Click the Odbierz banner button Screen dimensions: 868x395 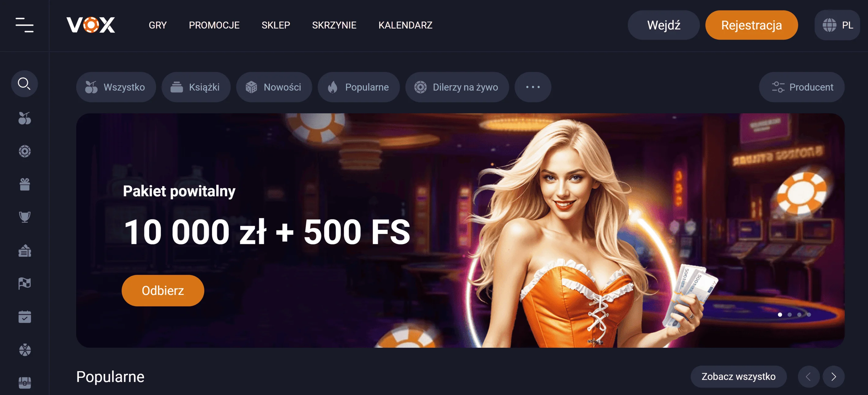163,291
